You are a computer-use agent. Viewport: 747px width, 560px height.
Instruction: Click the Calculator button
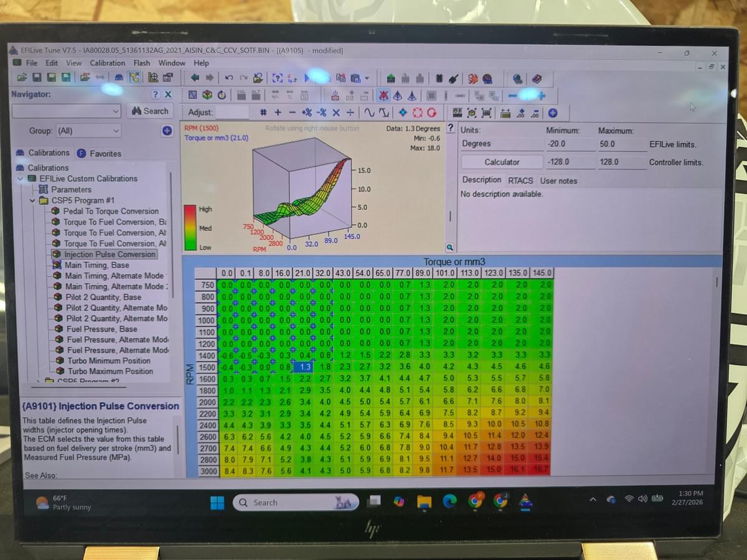click(502, 162)
